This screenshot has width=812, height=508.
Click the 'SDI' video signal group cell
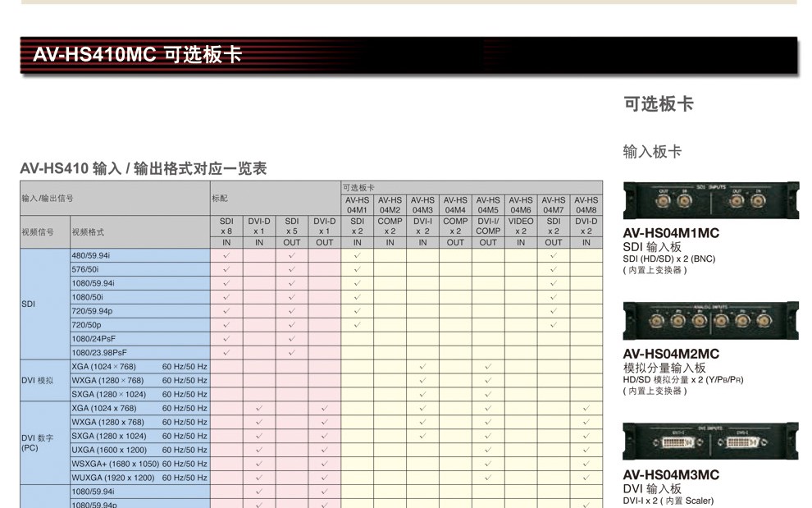(x=45, y=304)
